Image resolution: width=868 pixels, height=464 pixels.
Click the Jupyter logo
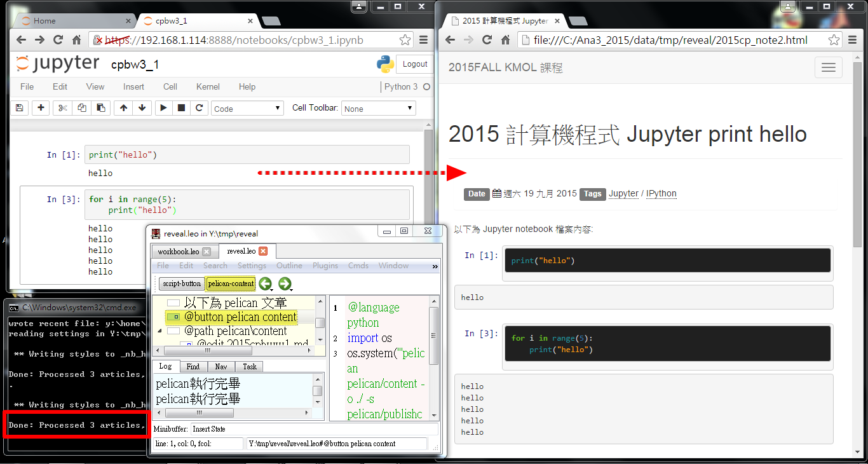point(57,64)
